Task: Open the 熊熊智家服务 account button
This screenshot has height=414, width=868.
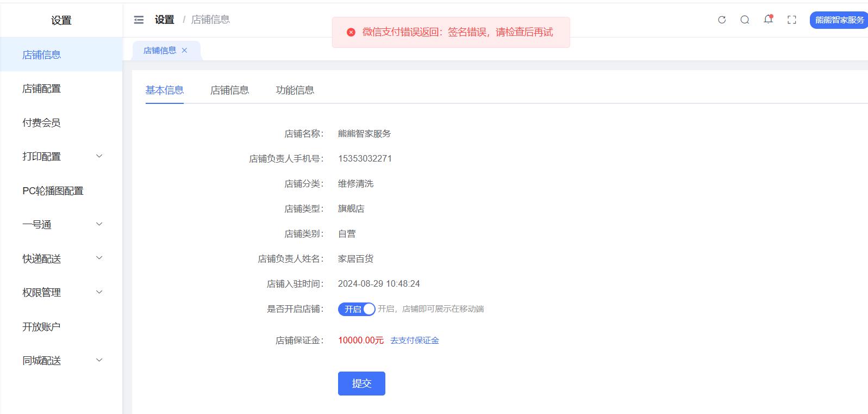Action: [x=839, y=20]
